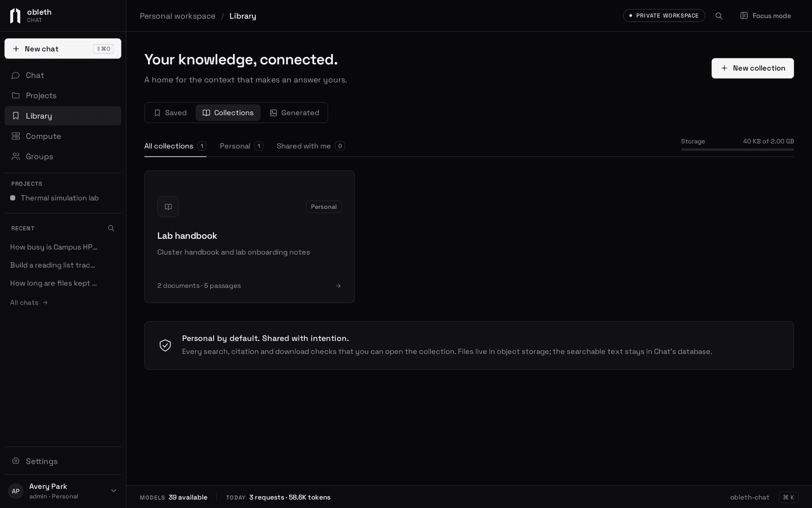Click the Compute server icon

tap(16, 136)
